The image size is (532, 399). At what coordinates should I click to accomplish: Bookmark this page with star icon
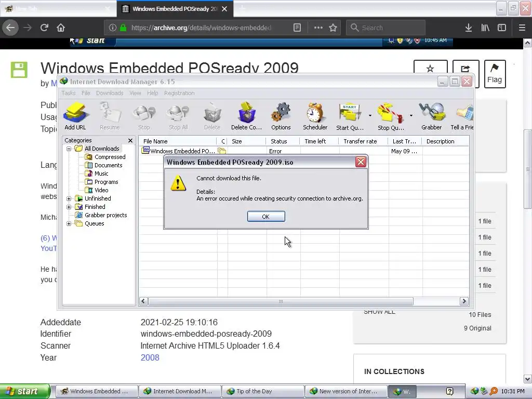pos(333,28)
